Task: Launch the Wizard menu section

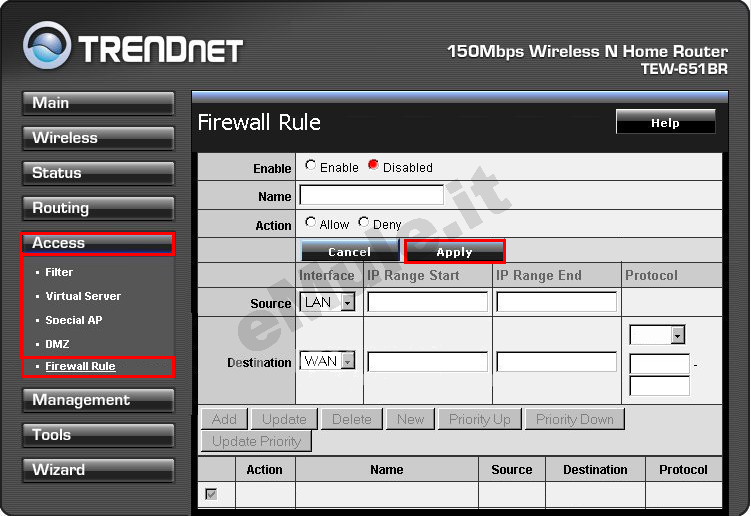Action: (98, 470)
